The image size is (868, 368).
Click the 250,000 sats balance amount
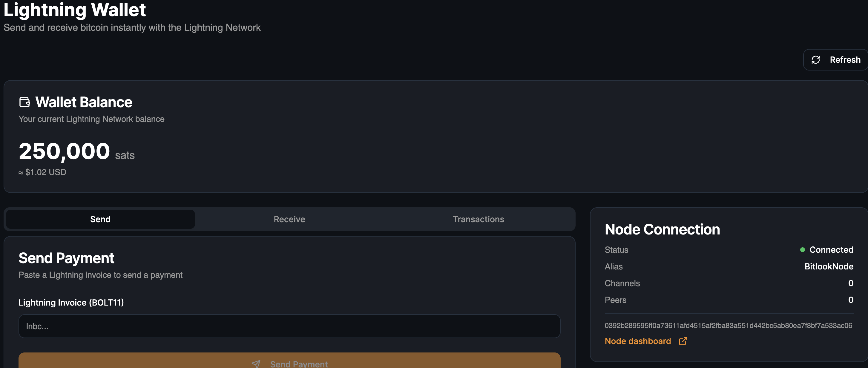point(64,151)
